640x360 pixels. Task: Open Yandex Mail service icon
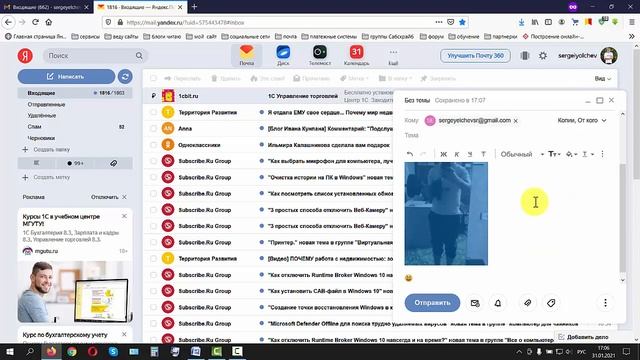point(247,55)
